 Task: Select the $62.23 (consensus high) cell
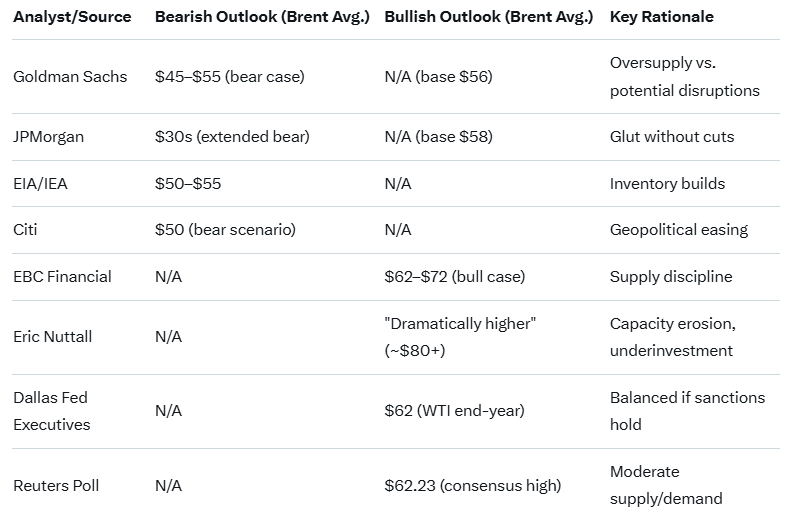[472, 485]
